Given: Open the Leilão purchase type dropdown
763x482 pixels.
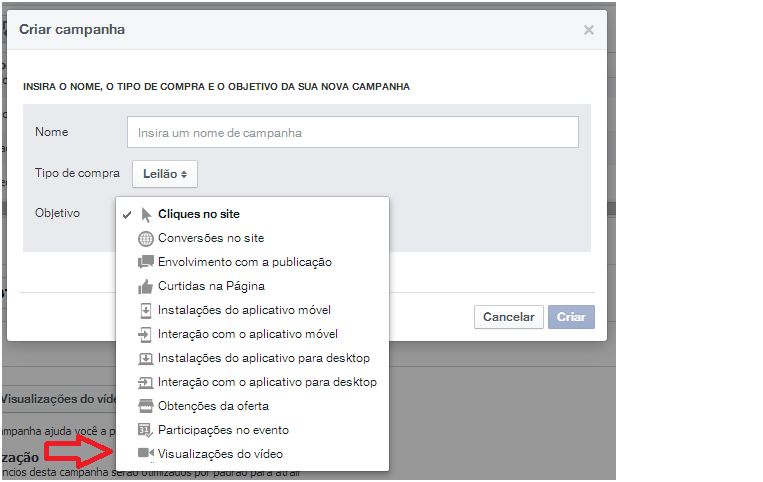Looking at the screenshot, I should 165,174.
